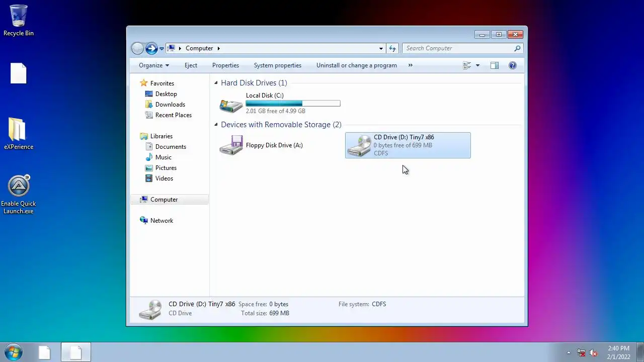Click Uninstall or change a program
The width and height of the screenshot is (644, 362).
pos(357,65)
